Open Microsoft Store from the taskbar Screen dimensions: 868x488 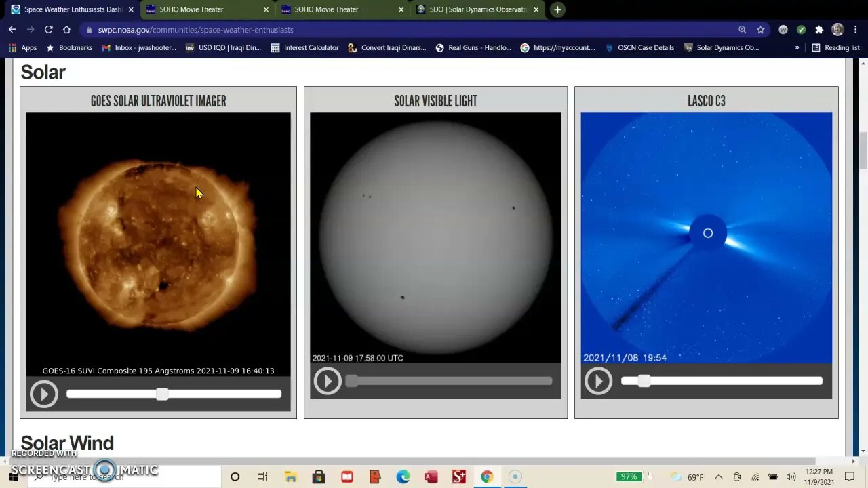[319, 477]
